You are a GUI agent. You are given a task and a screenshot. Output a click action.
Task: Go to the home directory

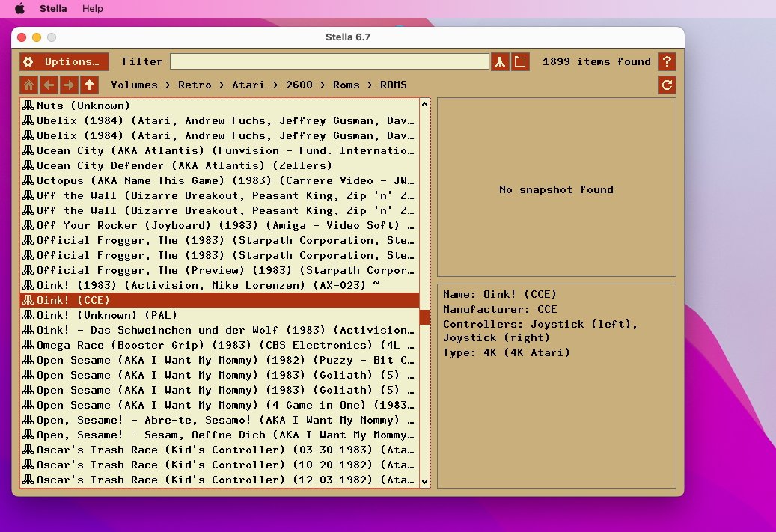point(28,85)
